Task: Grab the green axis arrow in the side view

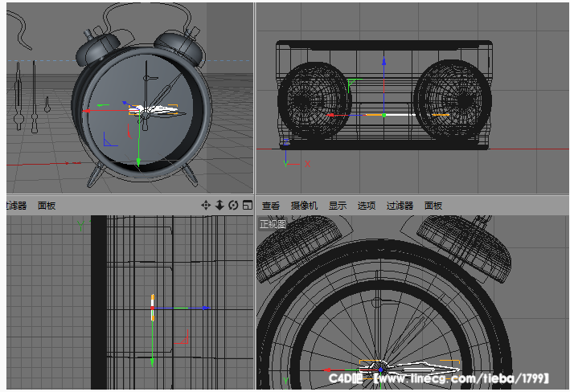Action: tap(152, 361)
